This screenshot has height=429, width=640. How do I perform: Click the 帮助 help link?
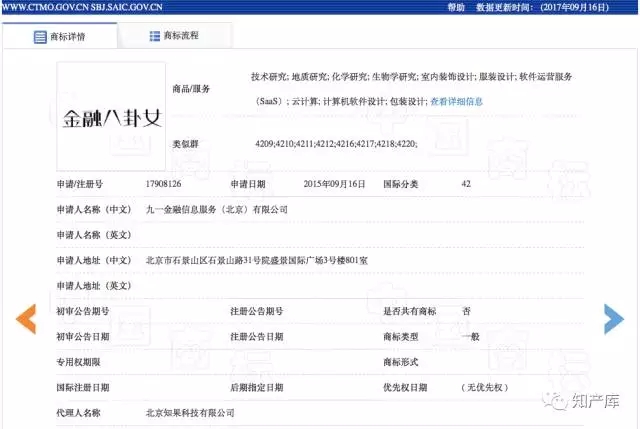(456, 6)
